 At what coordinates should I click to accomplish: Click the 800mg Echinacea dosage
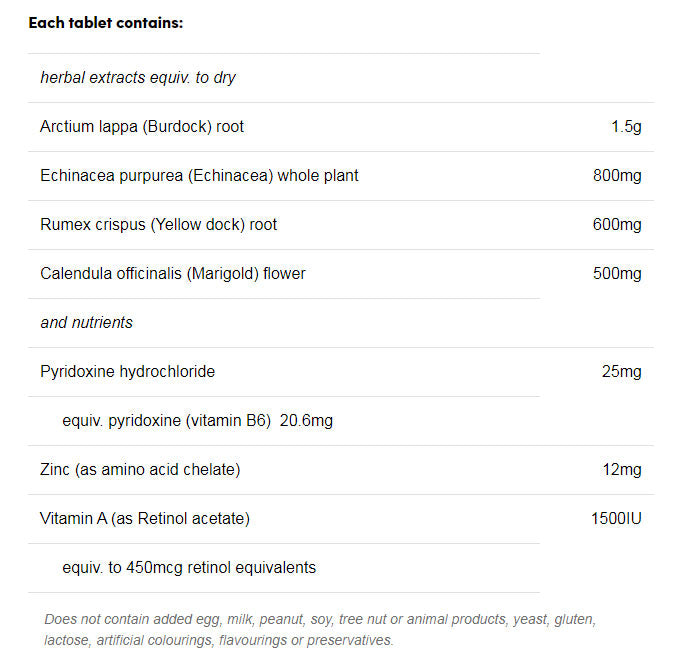coord(617,175)
